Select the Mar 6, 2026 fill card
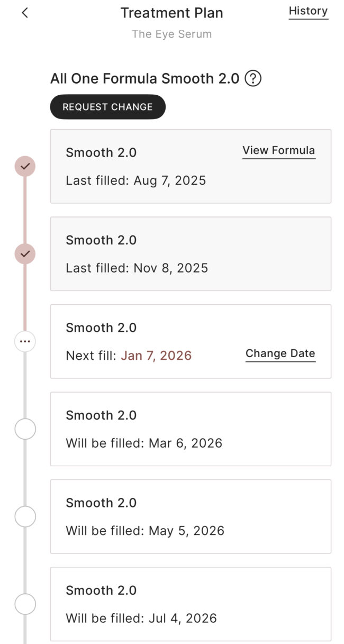This screenshot has height=644, width=344. 191,429
